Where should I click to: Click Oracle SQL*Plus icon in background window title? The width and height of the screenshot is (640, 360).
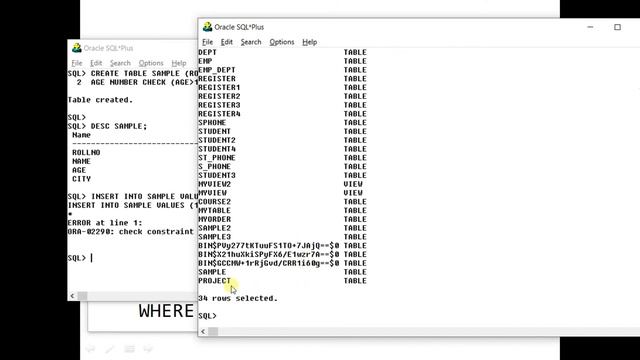click(77, 48)
